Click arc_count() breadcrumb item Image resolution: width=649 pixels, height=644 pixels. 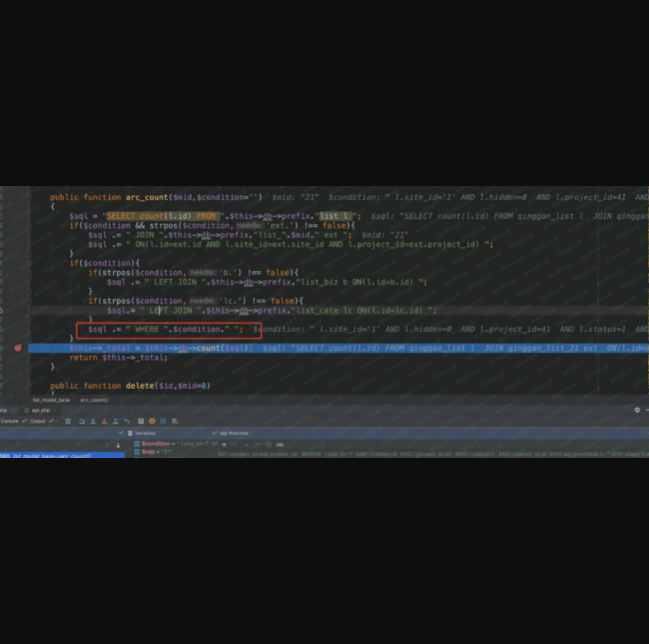click(94, 399)
